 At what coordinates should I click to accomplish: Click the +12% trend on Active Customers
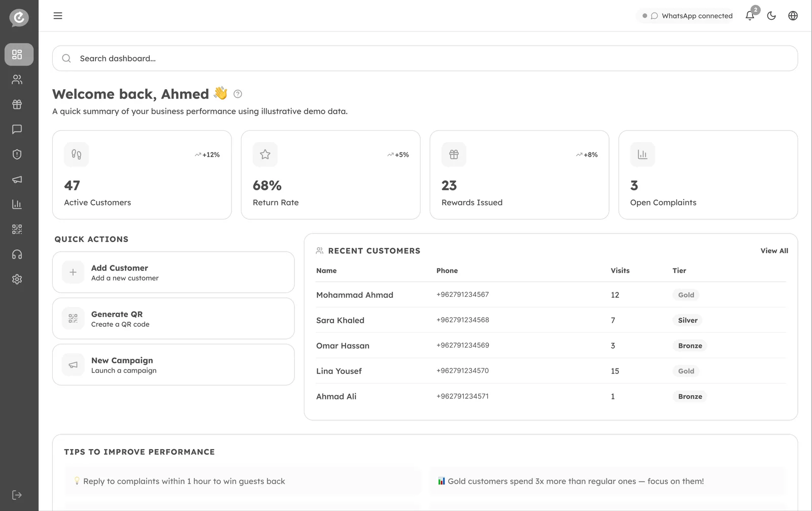point(207,155)
